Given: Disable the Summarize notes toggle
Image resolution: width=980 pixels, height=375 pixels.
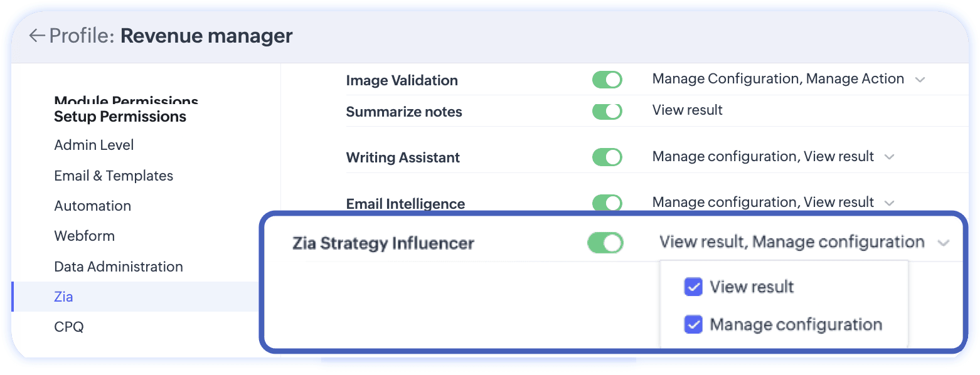Looking at the screenshot, I should (607, 112).
